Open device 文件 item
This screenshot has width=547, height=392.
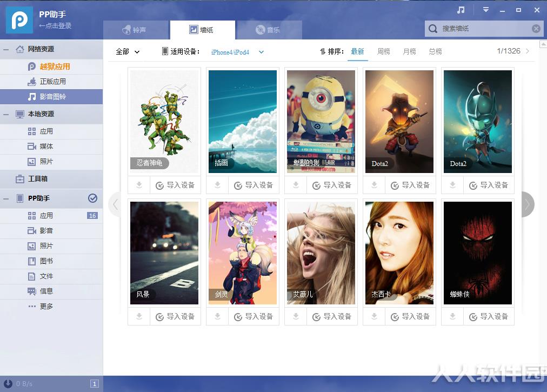(x=52, y=276)
